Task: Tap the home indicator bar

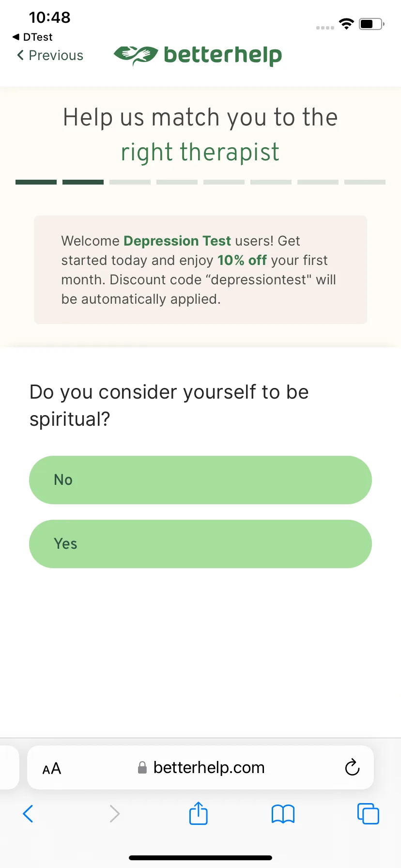Action: 200,858
